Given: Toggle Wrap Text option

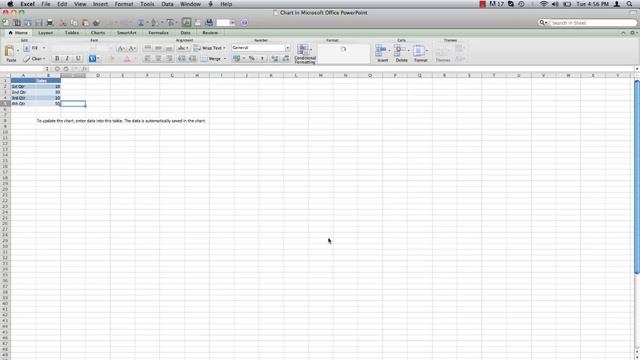Looking at the screenshot, I should pyautogui.click(x=209, y=48).
